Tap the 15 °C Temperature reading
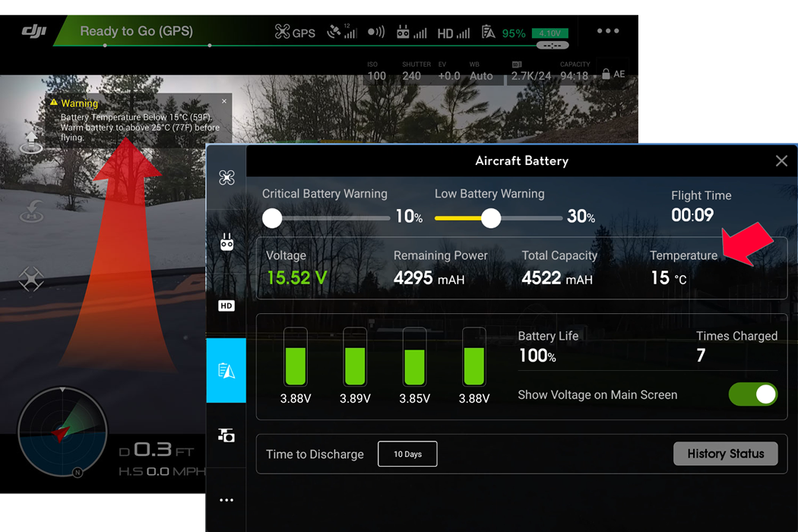Viewport: 798px width, 532px height. tap(669, 278)
